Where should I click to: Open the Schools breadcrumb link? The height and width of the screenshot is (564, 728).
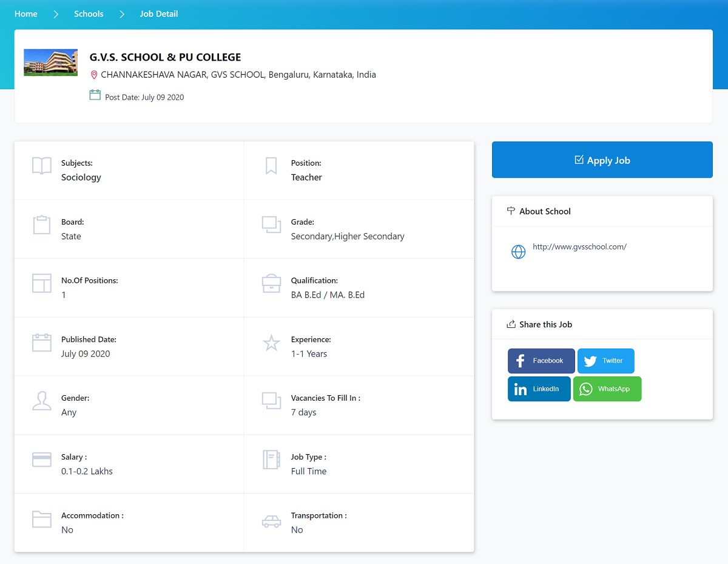89,13
